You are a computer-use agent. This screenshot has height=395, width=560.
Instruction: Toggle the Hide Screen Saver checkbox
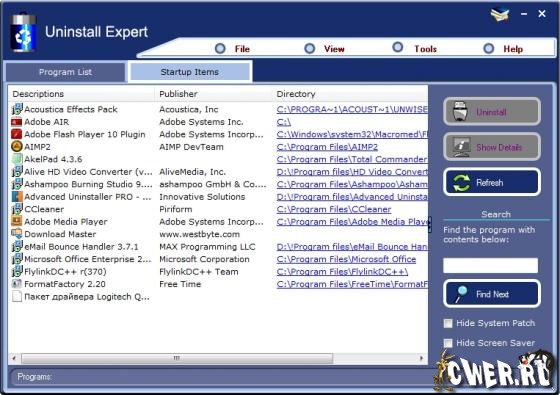pos(448,343)
